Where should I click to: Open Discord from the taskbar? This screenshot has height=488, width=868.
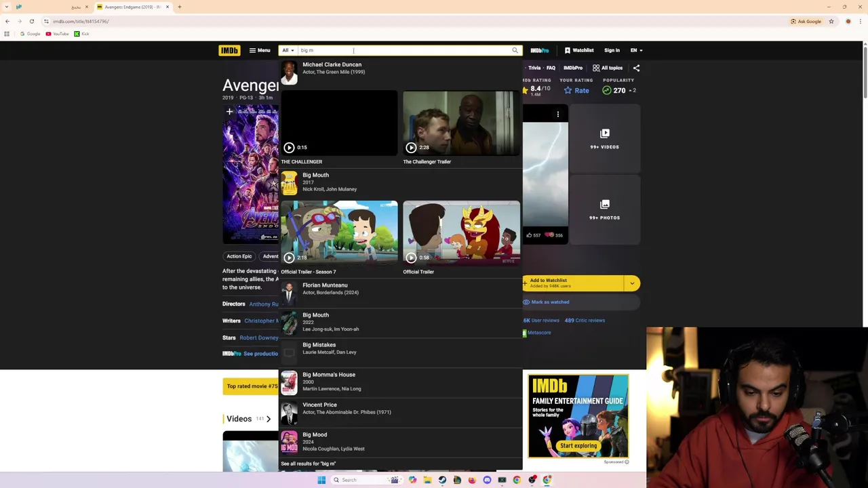point(487,480)
